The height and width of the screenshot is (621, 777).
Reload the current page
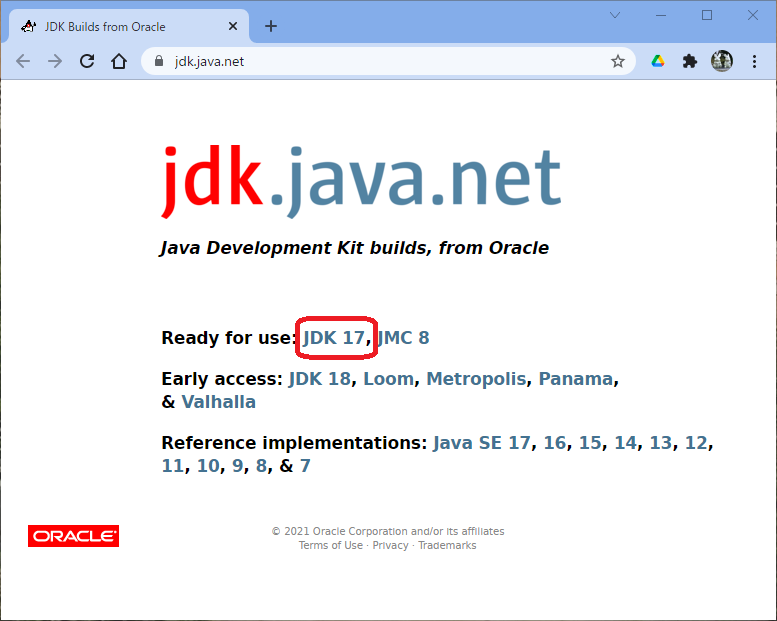point(87,61)
